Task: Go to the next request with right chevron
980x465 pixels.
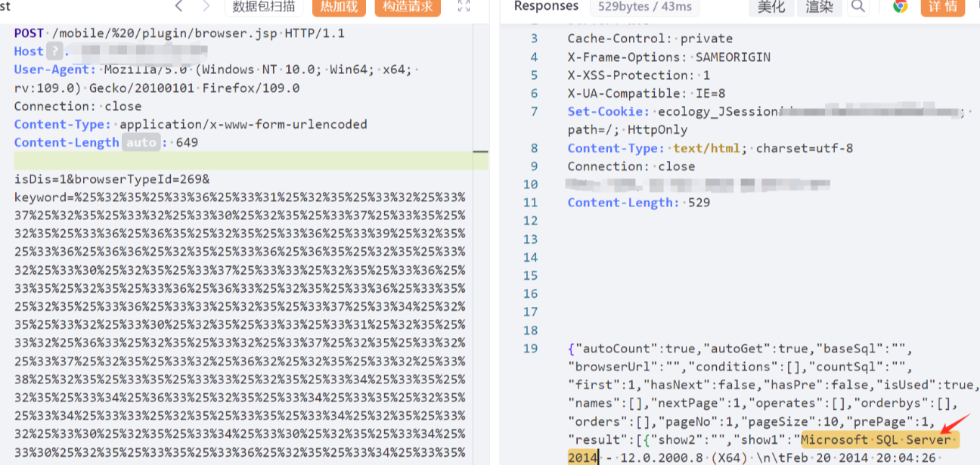Action: (x=206, y=7)
